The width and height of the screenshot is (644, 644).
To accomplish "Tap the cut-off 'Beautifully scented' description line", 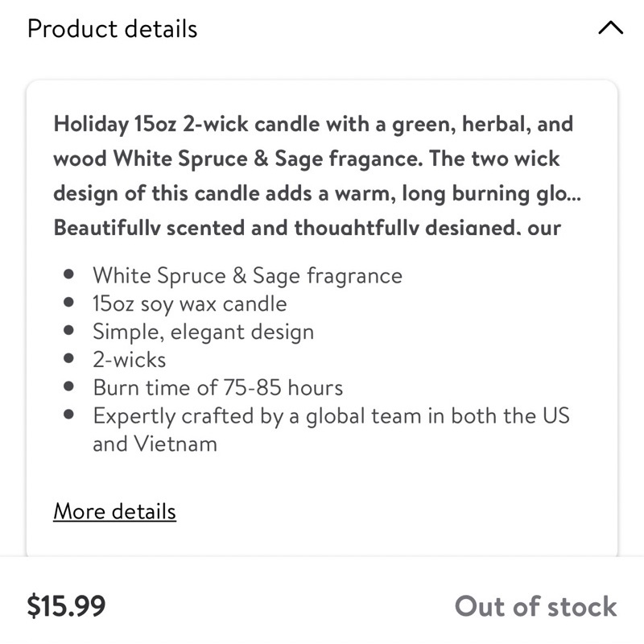I will [x=307, y=228].
